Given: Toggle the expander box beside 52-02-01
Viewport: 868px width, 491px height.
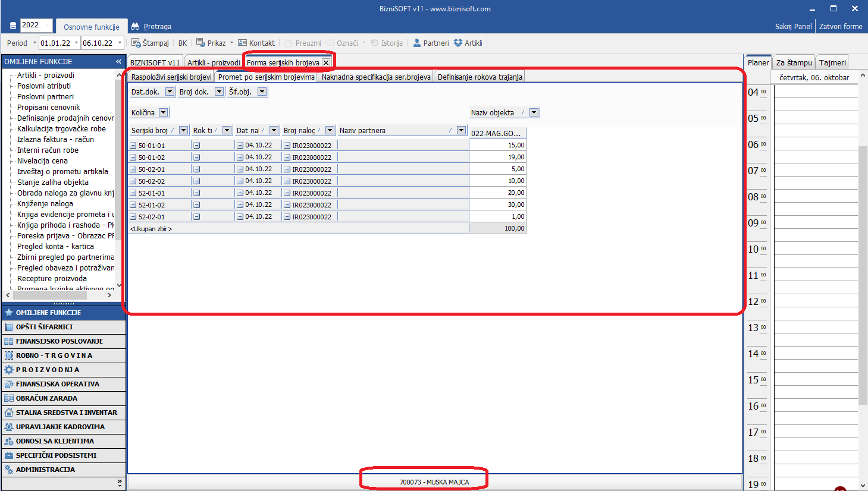Looking at the screenshot, I should (133, 217).
